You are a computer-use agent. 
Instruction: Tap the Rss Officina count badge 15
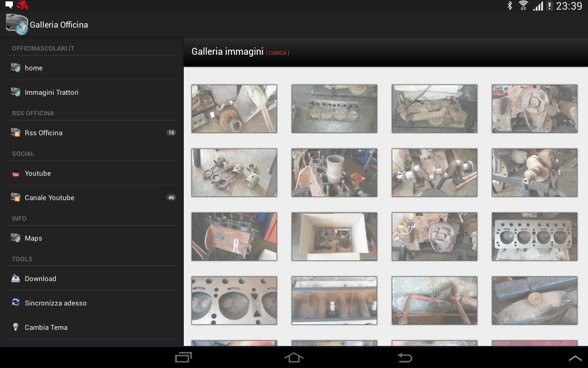[x=171, y=132]
